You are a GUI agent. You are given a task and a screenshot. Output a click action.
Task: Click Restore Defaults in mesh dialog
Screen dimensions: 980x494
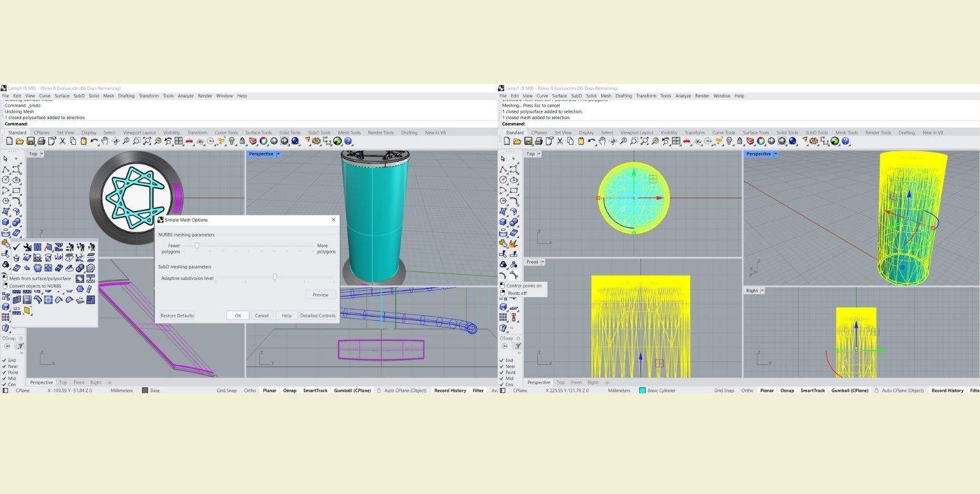[177, 315]
